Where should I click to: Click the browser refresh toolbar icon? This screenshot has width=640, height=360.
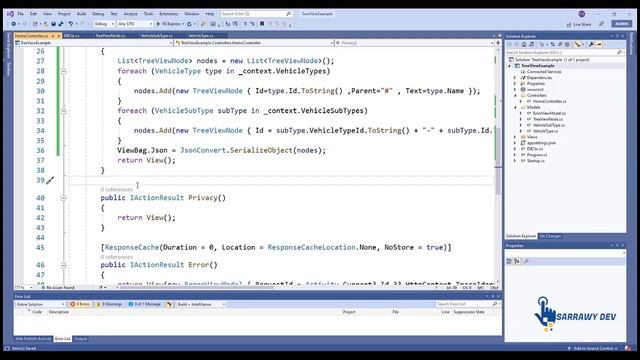(189, 24)
